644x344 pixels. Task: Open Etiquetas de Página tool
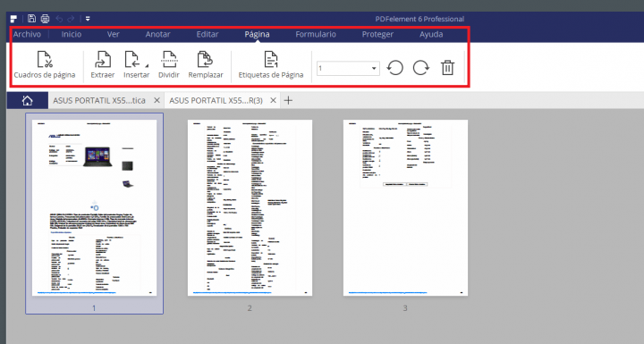[271, 65]
